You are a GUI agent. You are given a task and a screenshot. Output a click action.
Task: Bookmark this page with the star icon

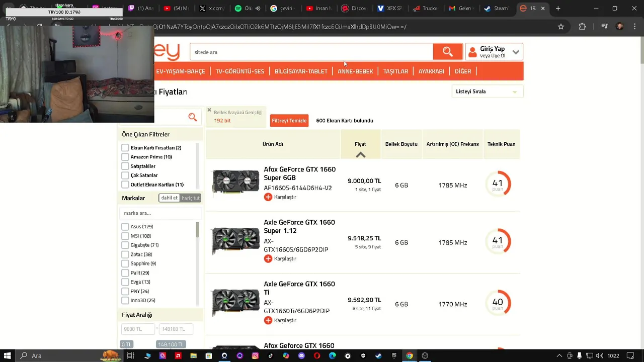tap(561, 27)
